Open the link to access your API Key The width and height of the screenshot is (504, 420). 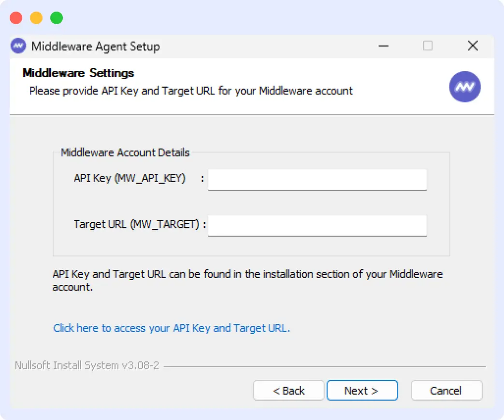[x=171, y=328]
